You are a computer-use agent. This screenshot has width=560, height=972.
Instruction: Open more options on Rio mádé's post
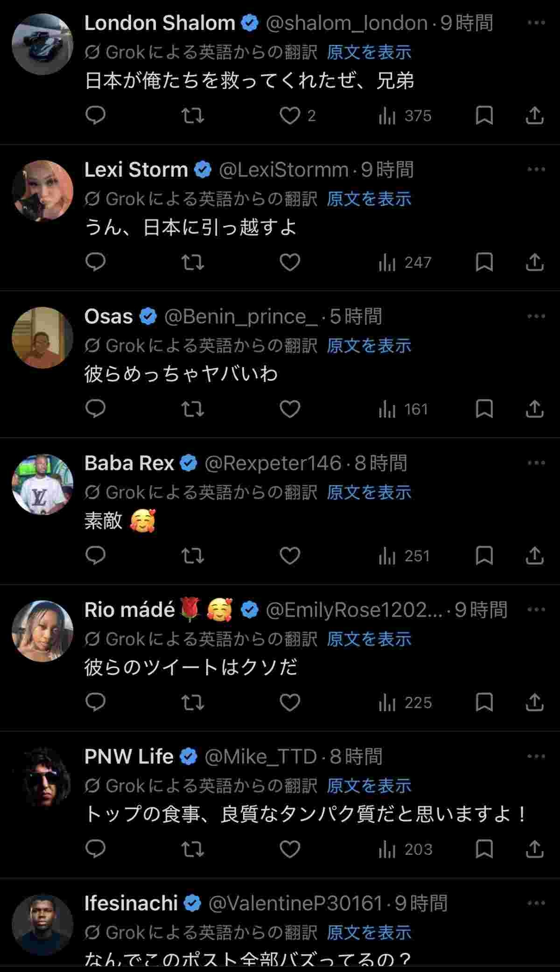pyautogui.click(x=536, y=609)
